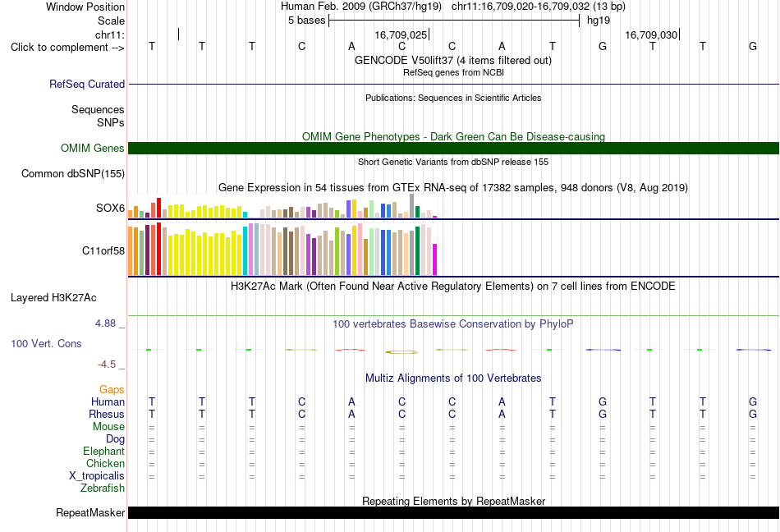Click the hg19 assembly label beside scale
780x532 pixels.
599,21
